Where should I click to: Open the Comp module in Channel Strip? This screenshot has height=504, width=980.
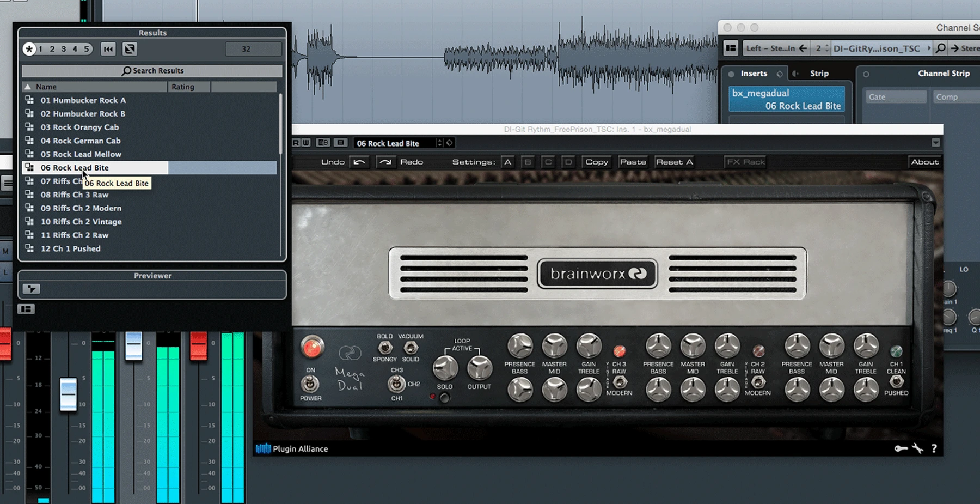tap(955, 97)
